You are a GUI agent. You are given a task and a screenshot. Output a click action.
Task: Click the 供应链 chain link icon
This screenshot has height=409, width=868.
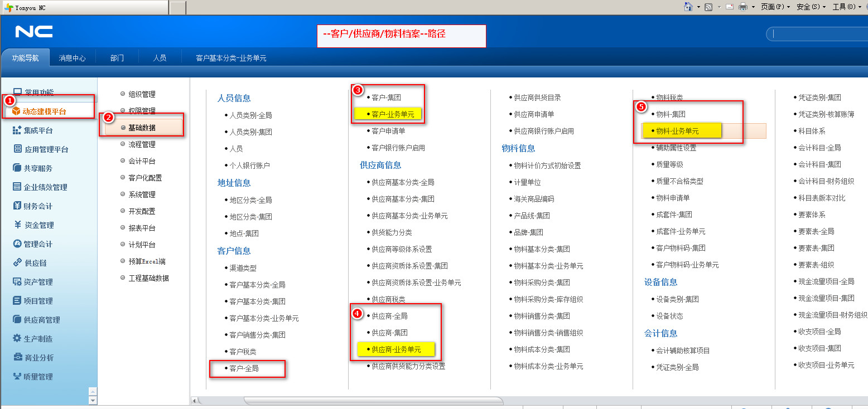(17, 263)
